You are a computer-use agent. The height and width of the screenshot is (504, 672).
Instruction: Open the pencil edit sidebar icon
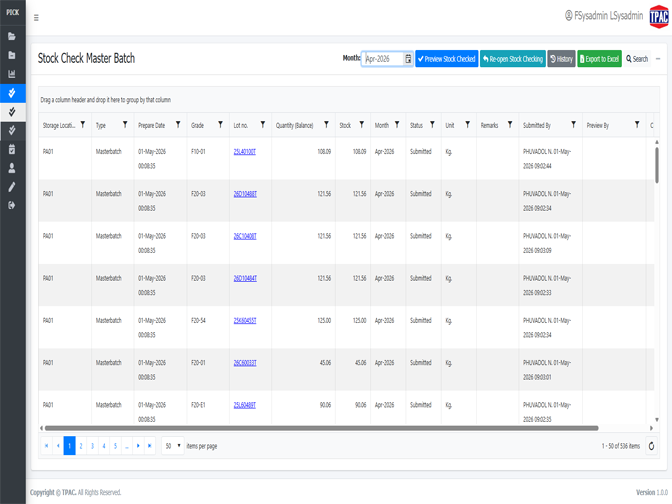click(12, 187)
